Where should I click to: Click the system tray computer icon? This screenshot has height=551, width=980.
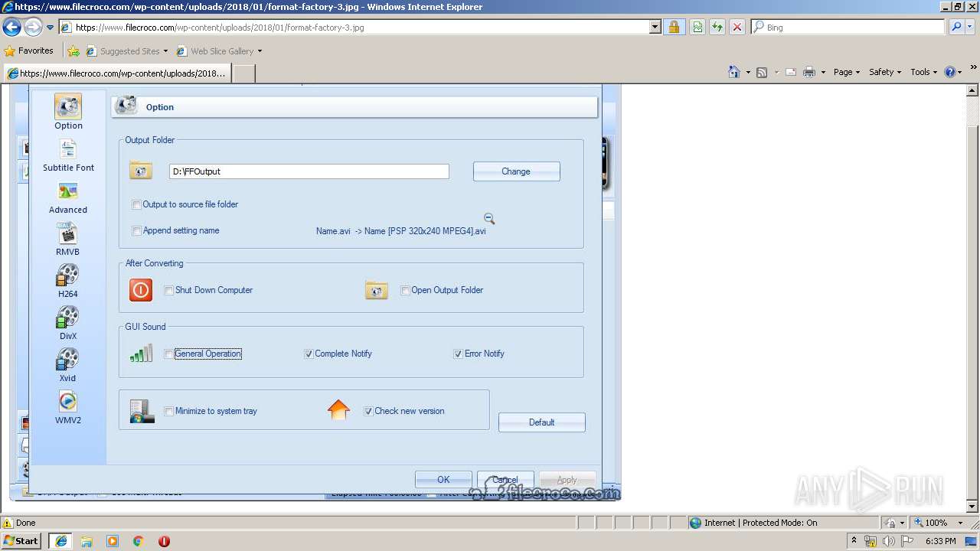click(x=142, y=411)
